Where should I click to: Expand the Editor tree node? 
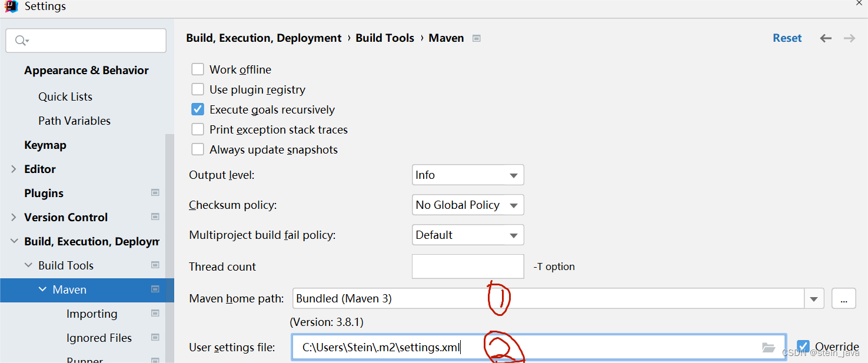(14, 169)
